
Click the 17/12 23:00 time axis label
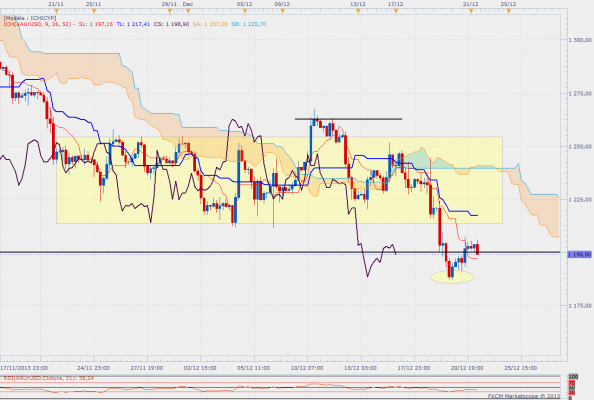(x=414, y=368)
